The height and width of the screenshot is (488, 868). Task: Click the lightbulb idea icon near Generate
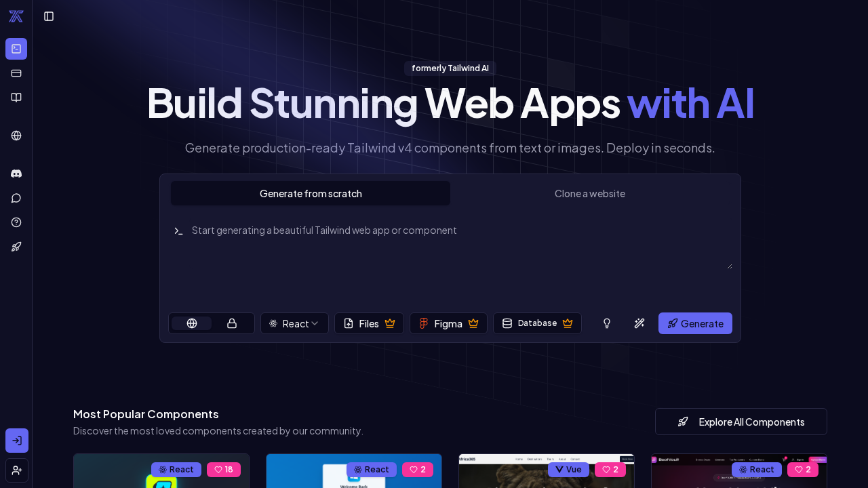(x=606, y=323)
